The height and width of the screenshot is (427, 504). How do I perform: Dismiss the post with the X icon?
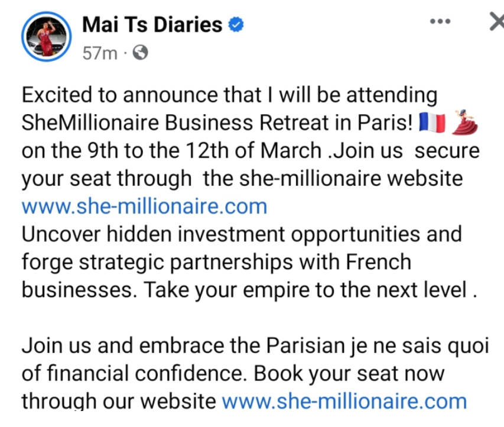point(496,22)
